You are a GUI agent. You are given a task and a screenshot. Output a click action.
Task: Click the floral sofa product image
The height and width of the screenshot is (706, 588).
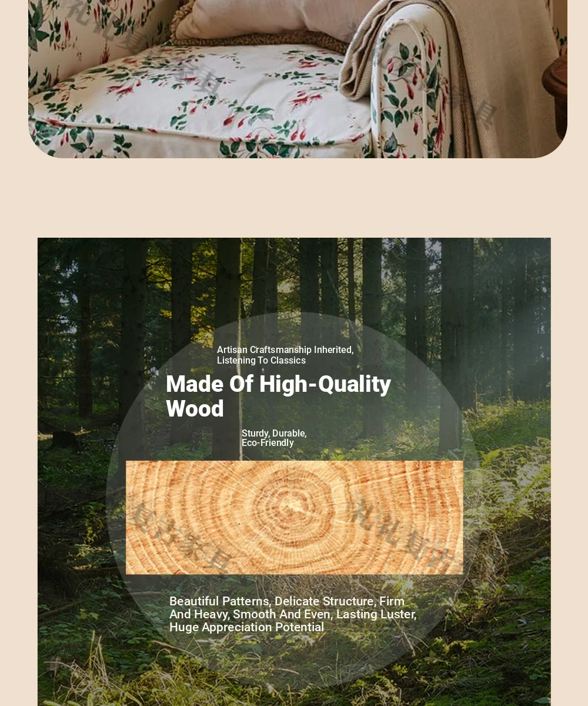click(x=298, y=79)
